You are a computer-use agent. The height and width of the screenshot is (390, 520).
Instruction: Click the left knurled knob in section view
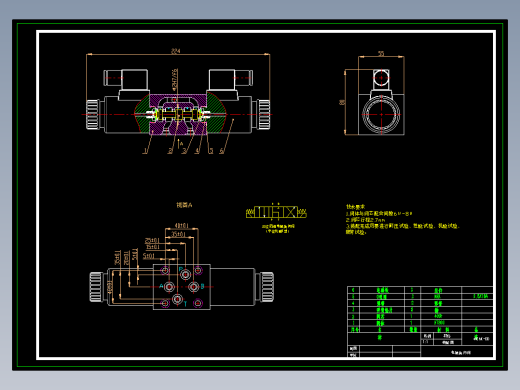(92, 114)
